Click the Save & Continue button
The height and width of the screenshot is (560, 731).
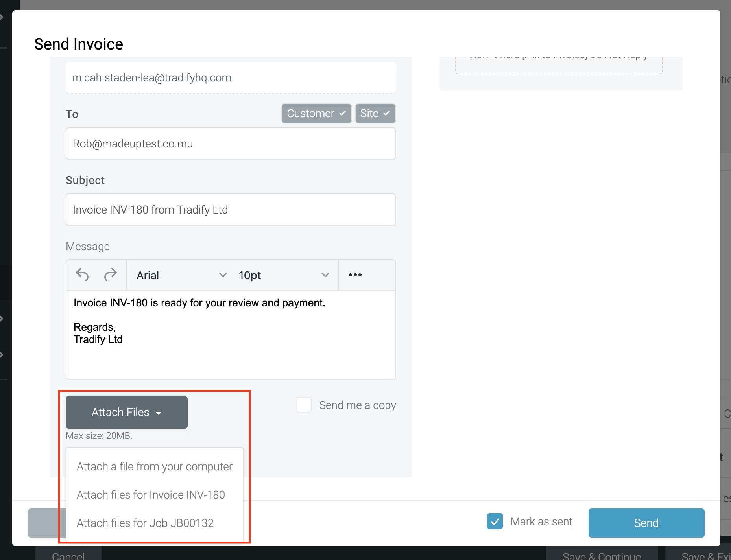(601, 555)
